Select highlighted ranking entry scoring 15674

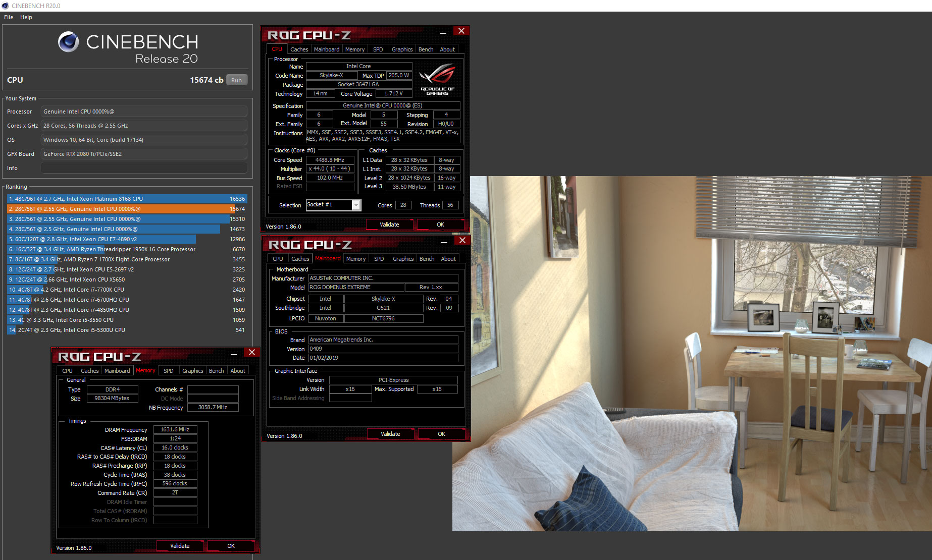[127, 209]
